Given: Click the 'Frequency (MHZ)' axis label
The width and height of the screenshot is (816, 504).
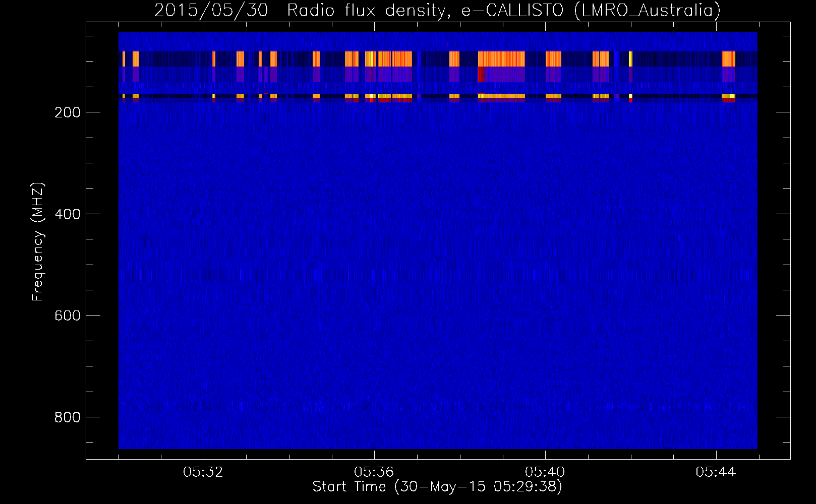Looking at the screenshot, I should click(x=38, y=242).
